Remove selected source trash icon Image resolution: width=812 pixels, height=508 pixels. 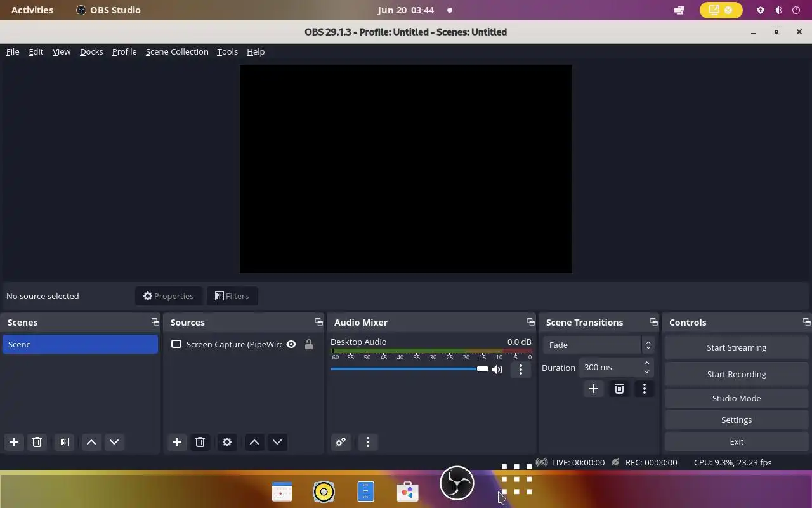(200, 442)
